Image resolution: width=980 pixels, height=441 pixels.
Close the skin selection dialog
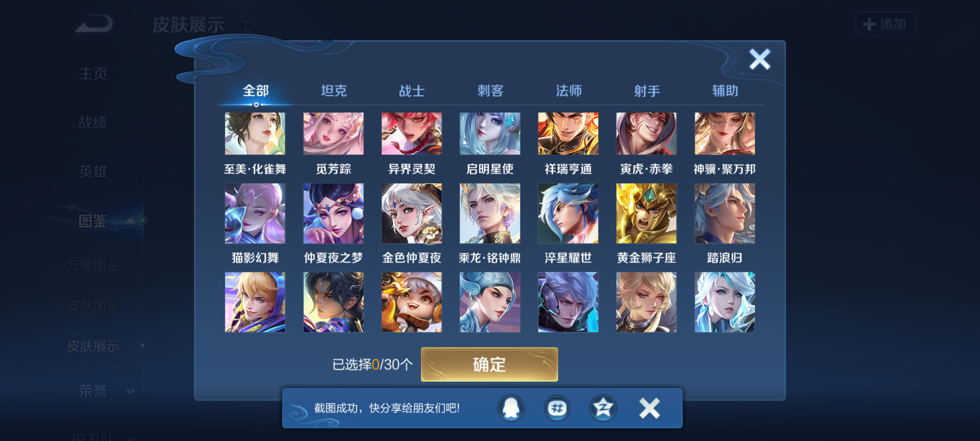click(759, 59)
